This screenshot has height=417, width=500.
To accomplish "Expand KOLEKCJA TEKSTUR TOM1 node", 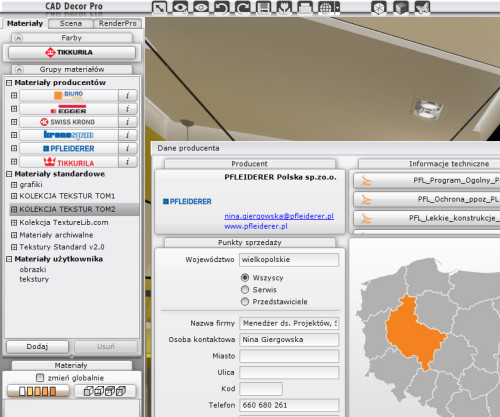I will click(x=14, y=196).
